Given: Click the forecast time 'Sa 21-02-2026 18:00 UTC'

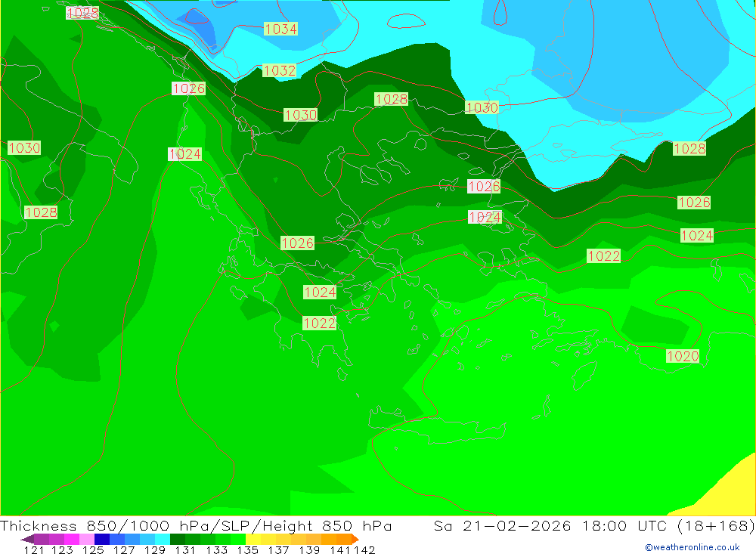Looking at the screenshot, I should 550,526.
